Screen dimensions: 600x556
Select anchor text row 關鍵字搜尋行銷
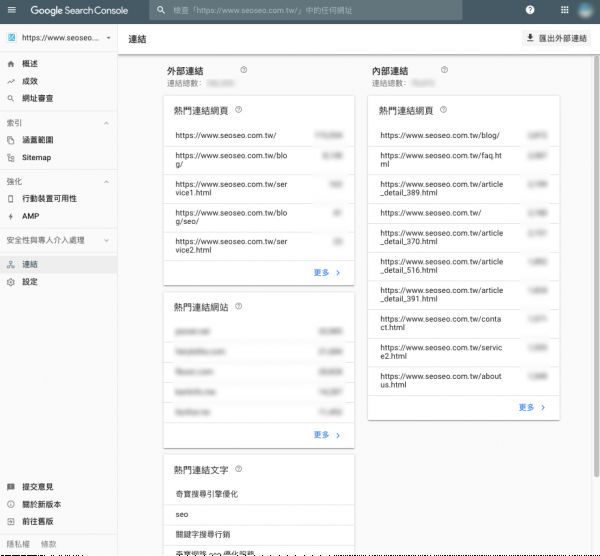259,535
